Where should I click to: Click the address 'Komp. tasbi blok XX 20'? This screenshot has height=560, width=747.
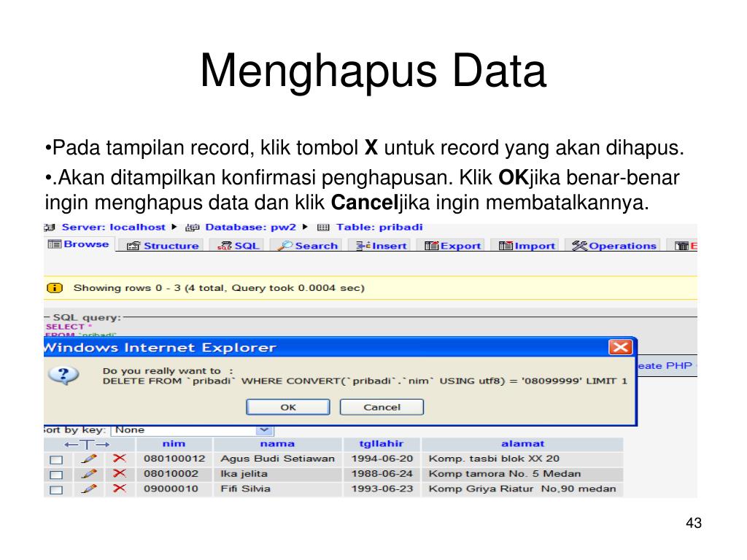(x=494, y=459)
